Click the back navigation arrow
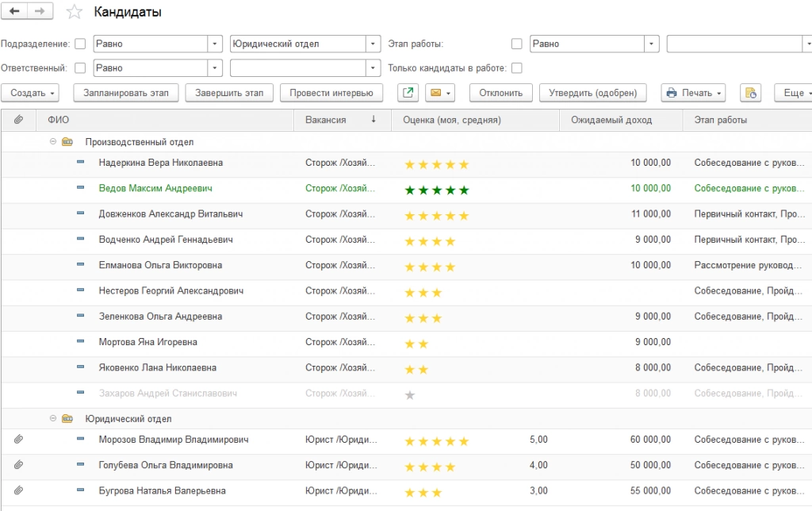Screen dimensions: 812x511 (15, 11)
